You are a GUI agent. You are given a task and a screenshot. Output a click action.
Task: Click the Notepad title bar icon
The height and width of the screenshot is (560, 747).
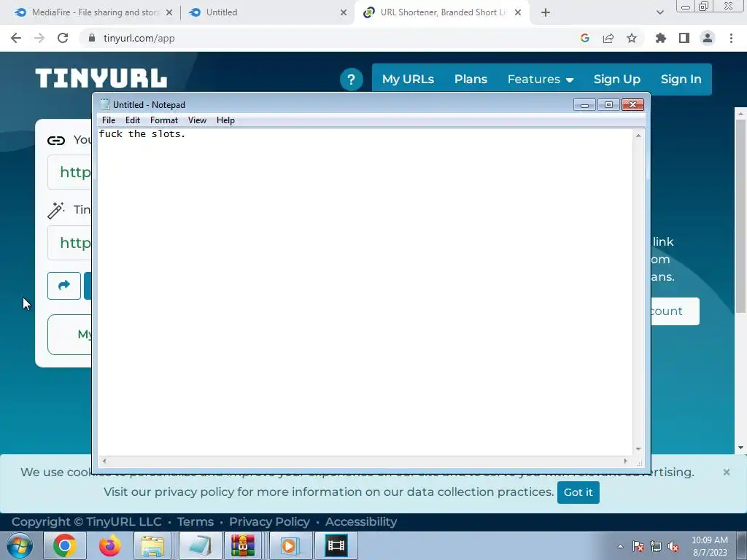pyautogui.click(x=105, y=105)
